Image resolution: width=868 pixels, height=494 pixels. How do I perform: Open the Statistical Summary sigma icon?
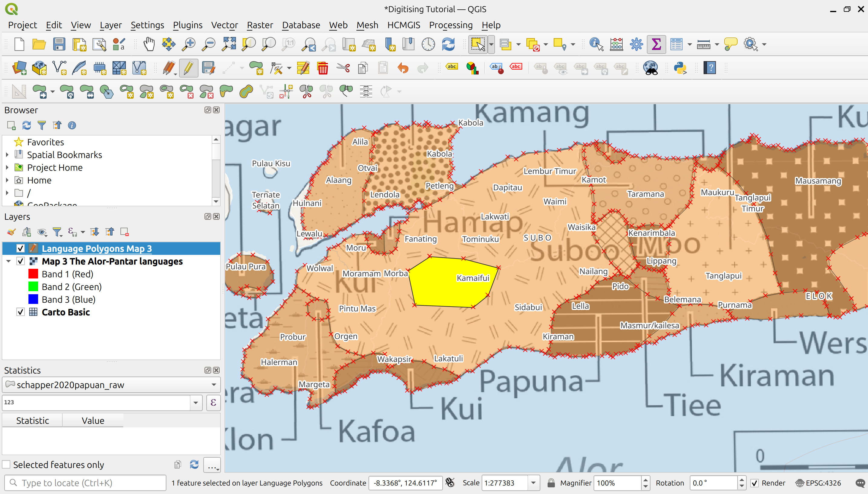[x=656, y=44]
